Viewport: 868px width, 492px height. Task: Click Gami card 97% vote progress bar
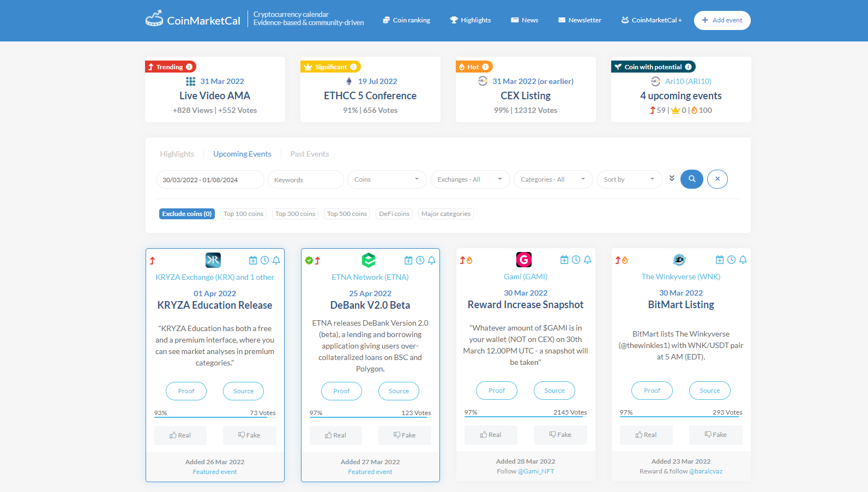[526, 417]
